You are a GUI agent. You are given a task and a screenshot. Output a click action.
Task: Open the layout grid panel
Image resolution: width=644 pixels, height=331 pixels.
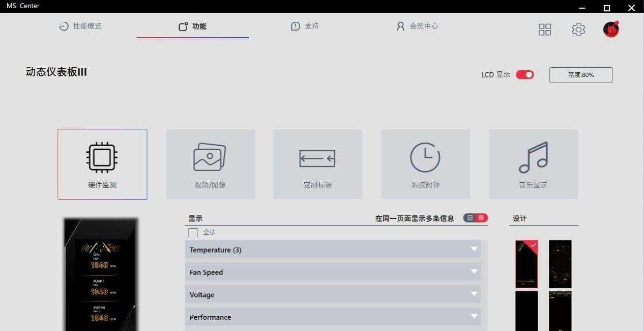coord(544,30)
